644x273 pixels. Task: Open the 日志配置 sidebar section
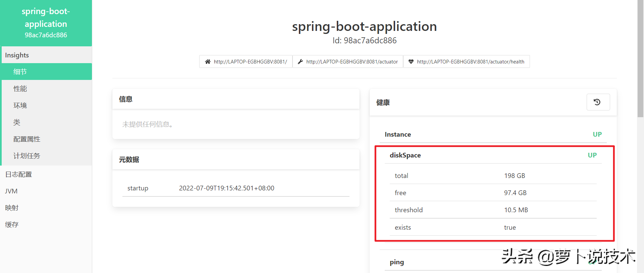tap(46, 174)
